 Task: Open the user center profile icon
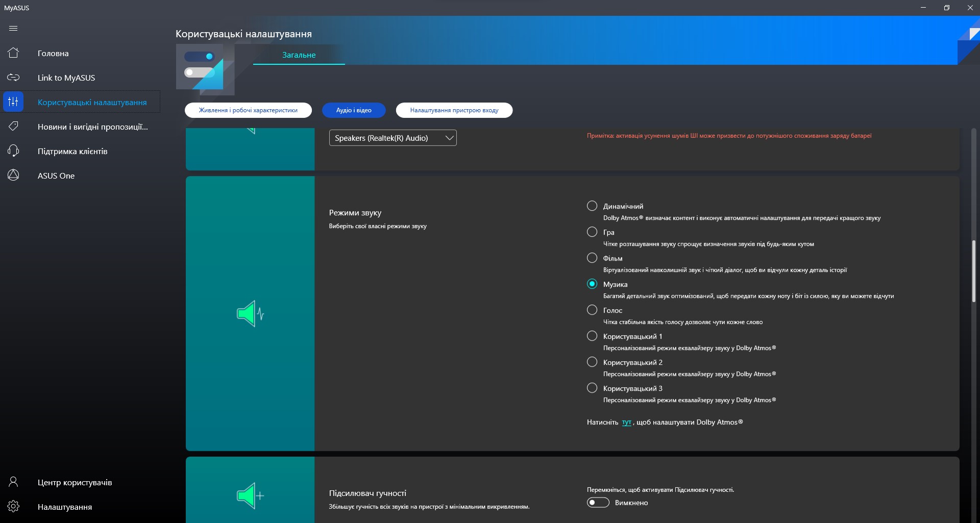[x=13, y=482]
